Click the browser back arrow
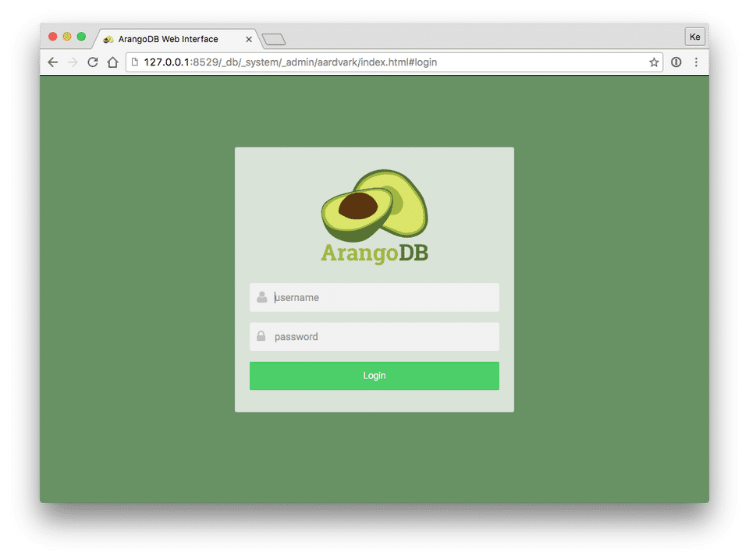The height and width of the screenshot is (560, 749). [x=53, y=62]
